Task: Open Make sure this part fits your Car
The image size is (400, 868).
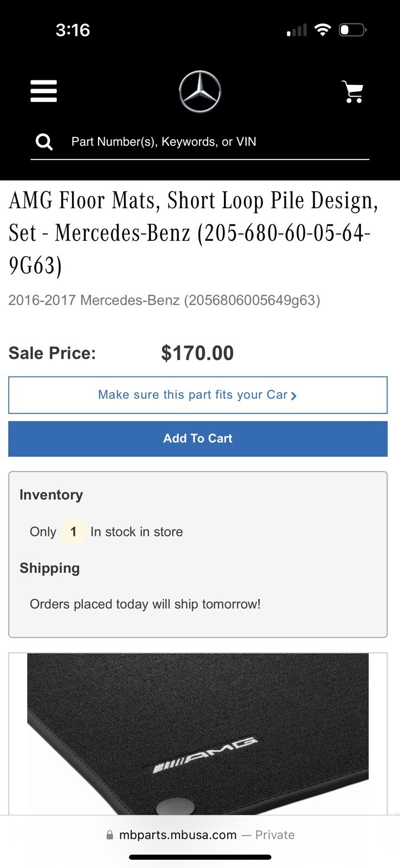Action: [193, 395]
